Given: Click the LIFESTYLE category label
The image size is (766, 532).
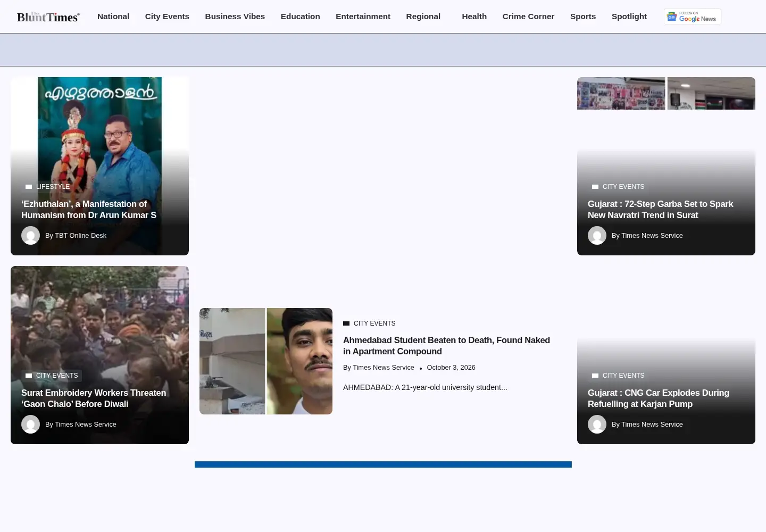Looking at the screenshot, I should (53, 187).
